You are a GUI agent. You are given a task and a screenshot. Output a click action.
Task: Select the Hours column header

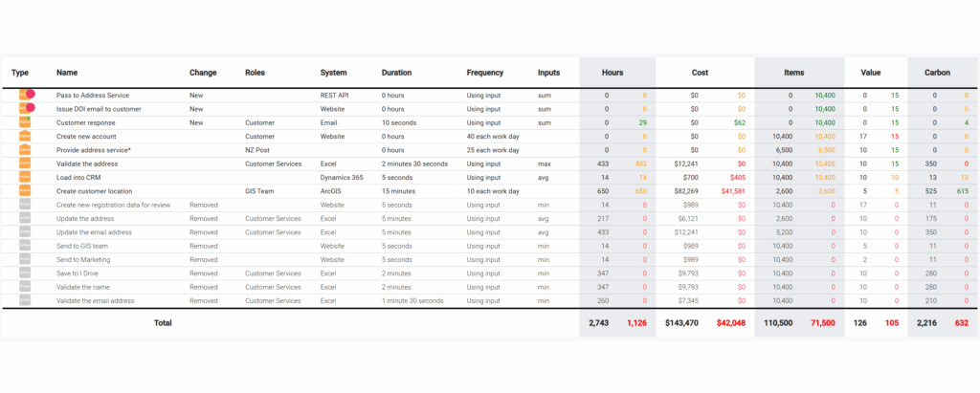612,73
